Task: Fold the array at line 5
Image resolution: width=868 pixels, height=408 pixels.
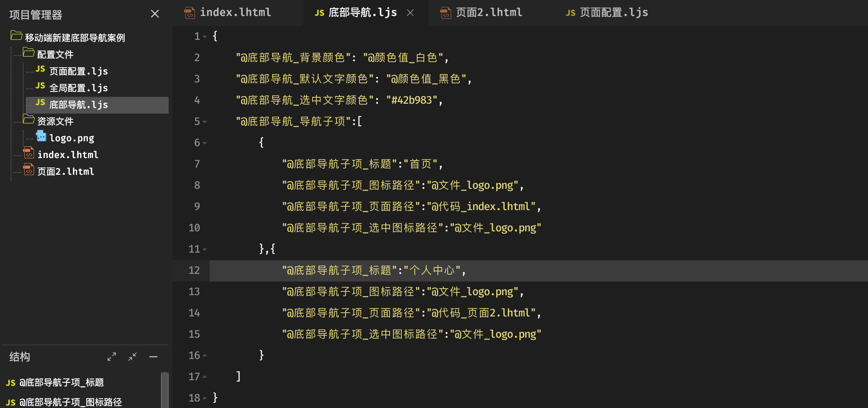Action: pyautogui.click(x=205, y=122)
